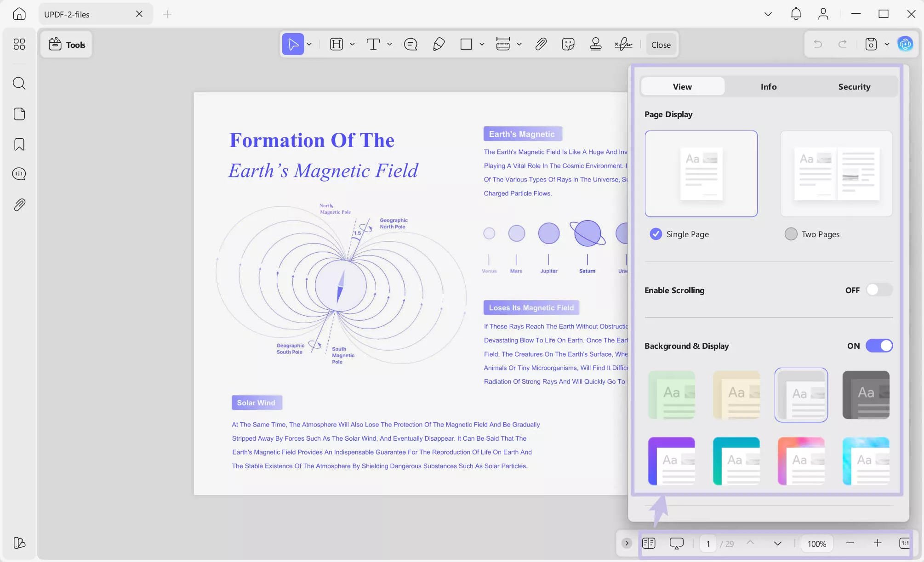Click the Attachment paperclip in toolbar
This screenshot has width=924, height=562.
(x=541, y=45)
